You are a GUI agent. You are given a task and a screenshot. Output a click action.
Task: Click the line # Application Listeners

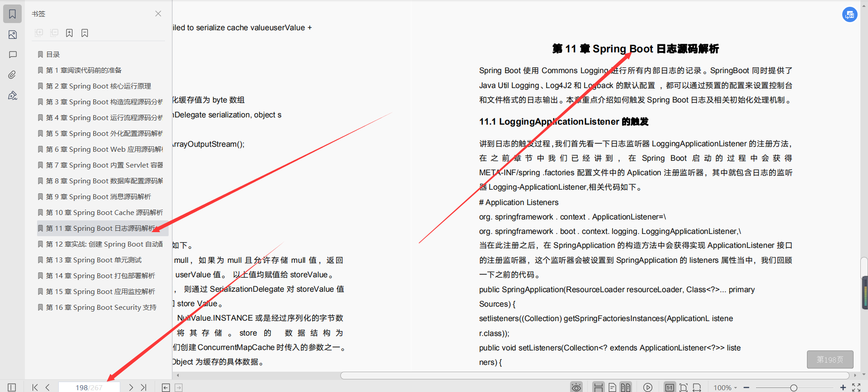[519, 202]
